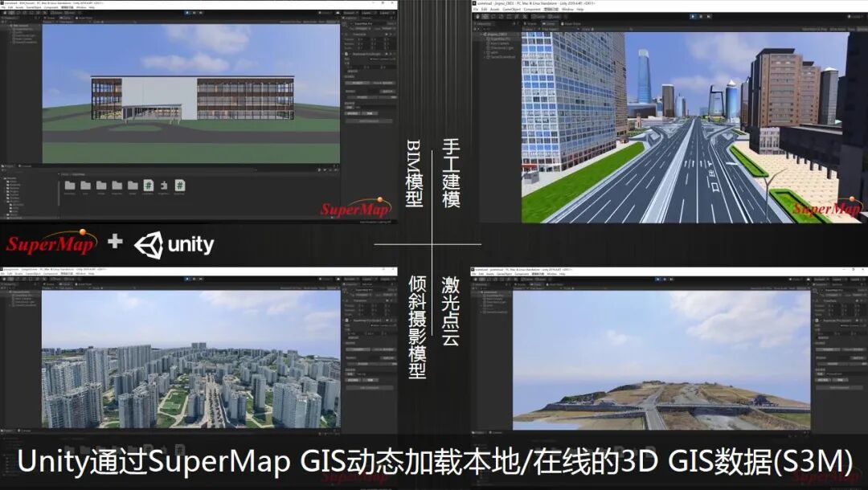Select last C# script icon in BIM模型 Project
Viewport: 868px width, 490px height.
click(x=180, y=186)
